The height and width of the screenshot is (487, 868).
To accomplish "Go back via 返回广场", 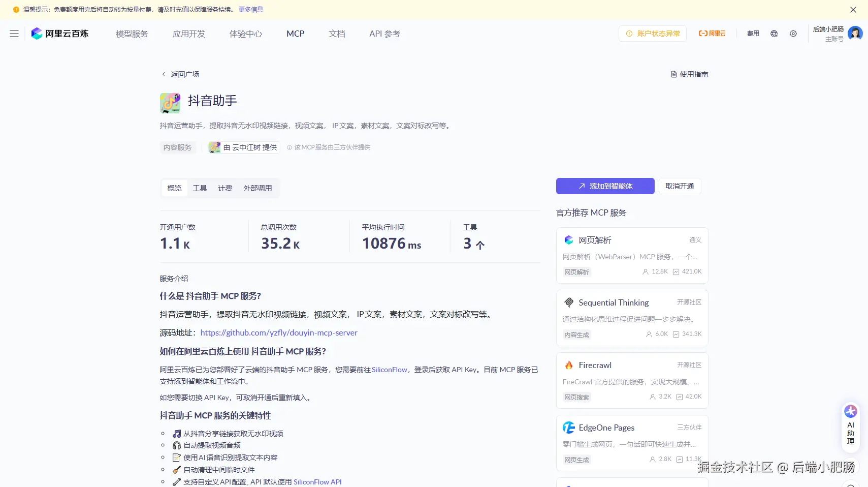I will [185, 74].
